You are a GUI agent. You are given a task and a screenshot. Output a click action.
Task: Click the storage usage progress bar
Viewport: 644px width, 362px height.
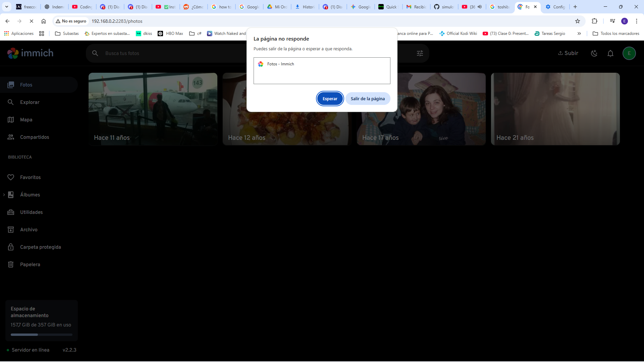point(42,335)
